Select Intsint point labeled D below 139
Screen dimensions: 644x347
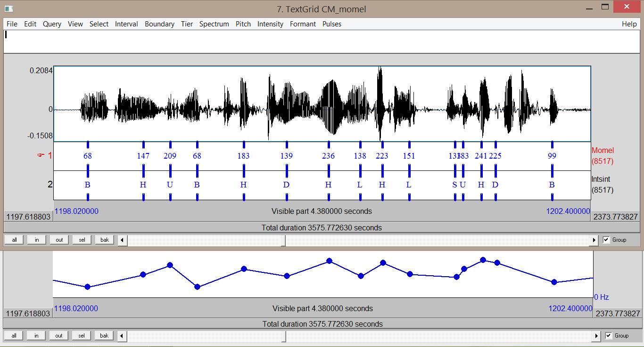[287, 185]
